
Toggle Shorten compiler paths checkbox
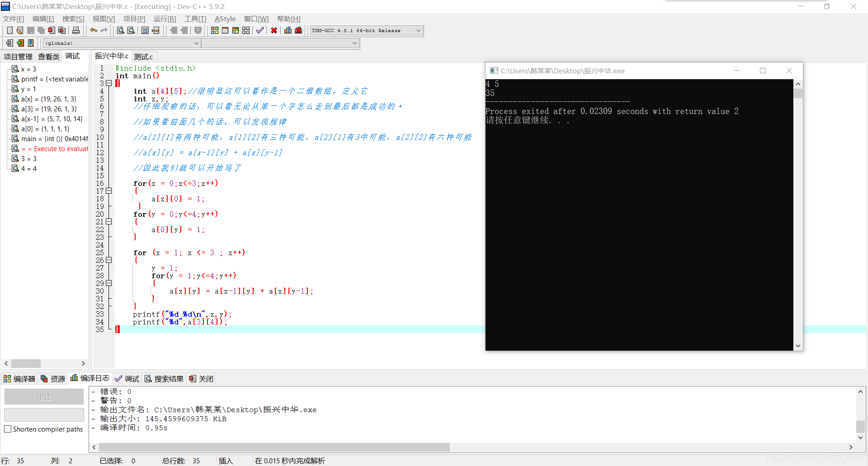click(x=8, y=429)
